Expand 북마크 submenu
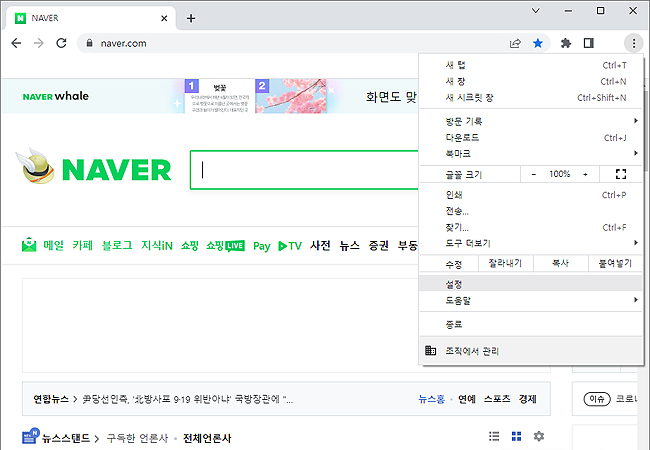 (531, 154)
